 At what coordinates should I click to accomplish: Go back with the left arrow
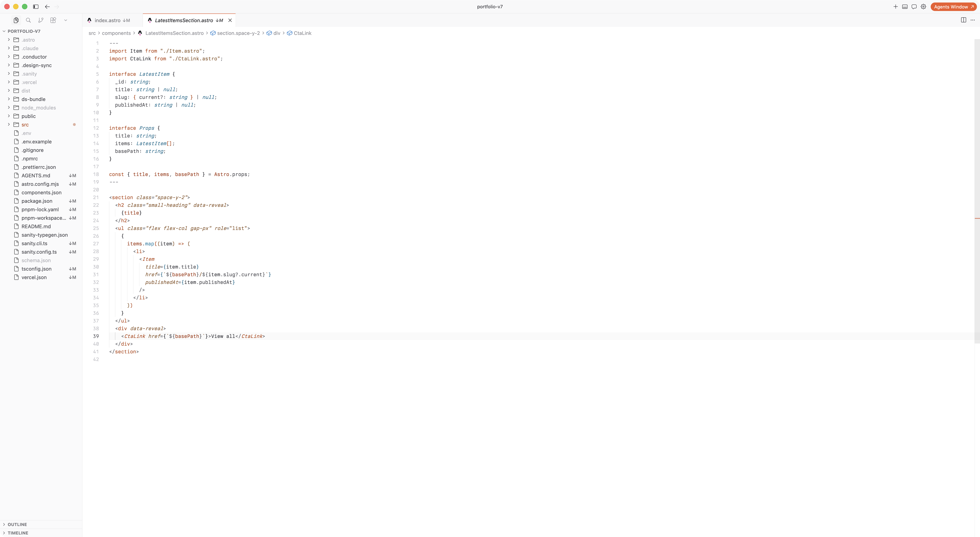tap(47, 7)
